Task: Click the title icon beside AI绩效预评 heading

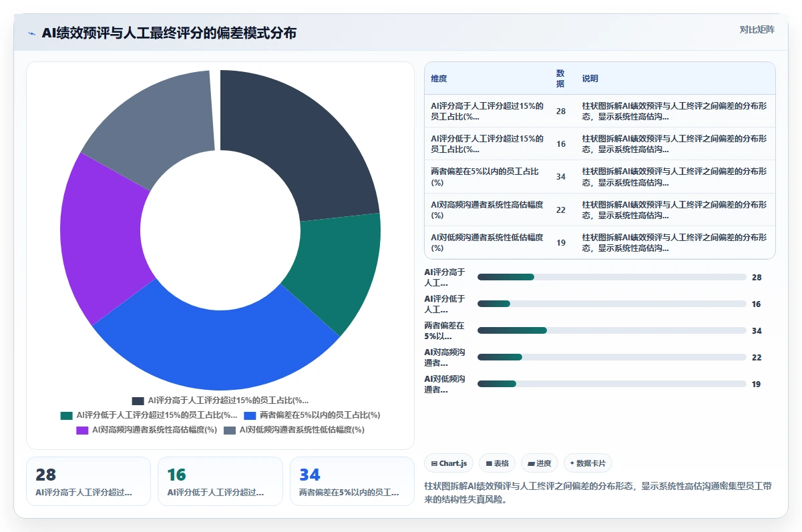Action: click(x=31, y=33)
